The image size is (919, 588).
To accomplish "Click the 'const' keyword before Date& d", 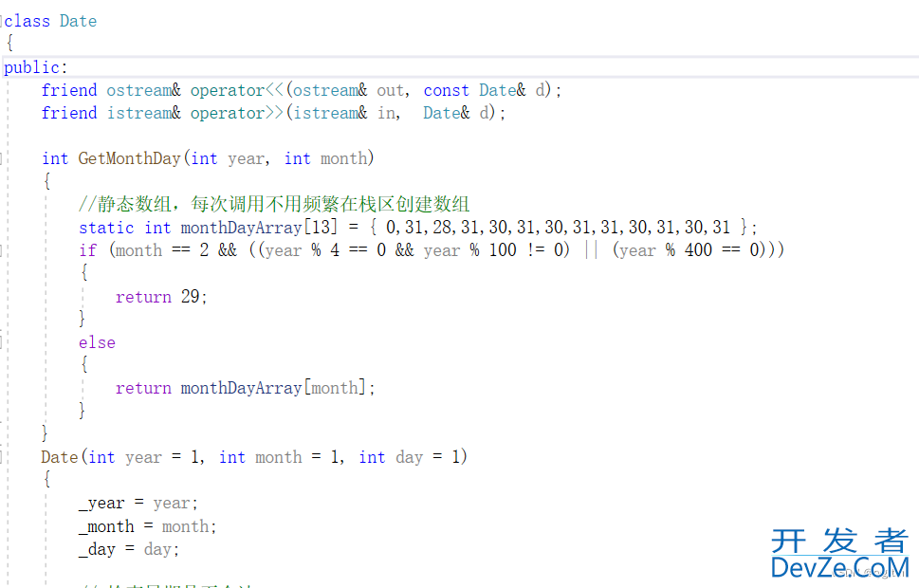I will 446,90.
